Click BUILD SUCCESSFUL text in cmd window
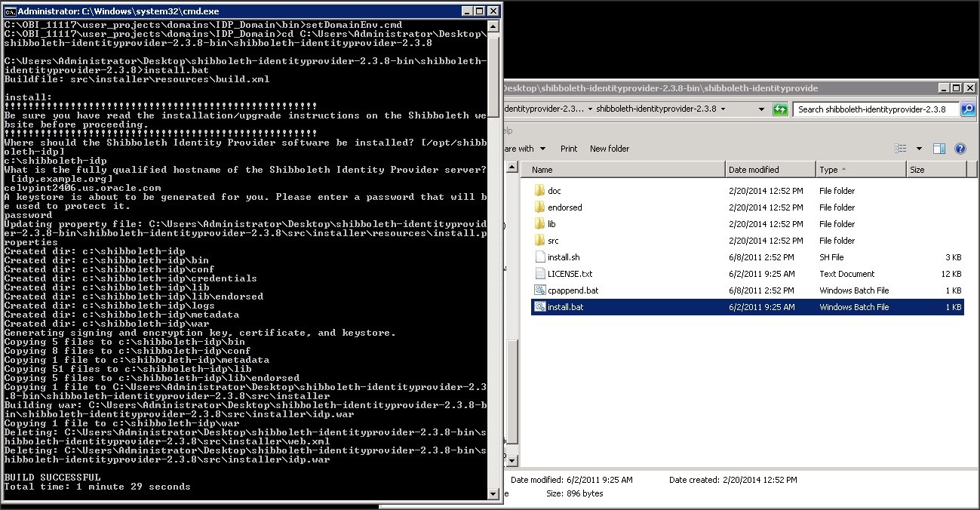Image resolution: width=980 pixels, height=510 pixels. coord(52,478)
